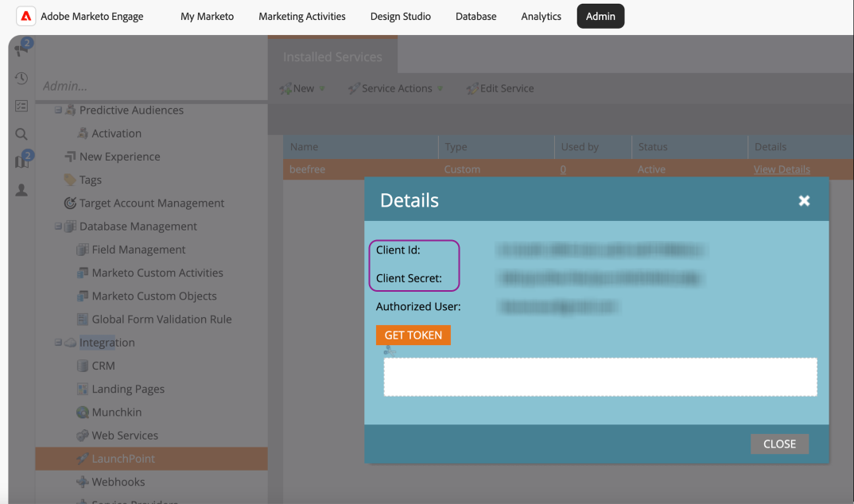This screenshot has height=504, width=854.
Task: Open Target Account Management
Action: [x=152, y=203]
